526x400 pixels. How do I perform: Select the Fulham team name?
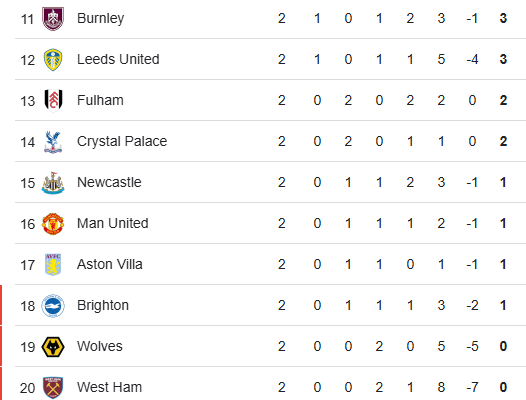100,100
